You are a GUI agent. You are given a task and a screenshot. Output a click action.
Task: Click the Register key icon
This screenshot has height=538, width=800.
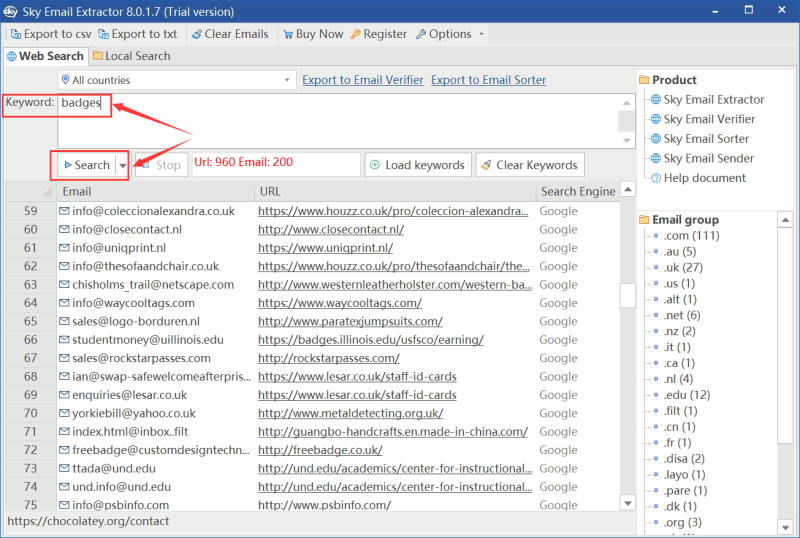(356, 34)
